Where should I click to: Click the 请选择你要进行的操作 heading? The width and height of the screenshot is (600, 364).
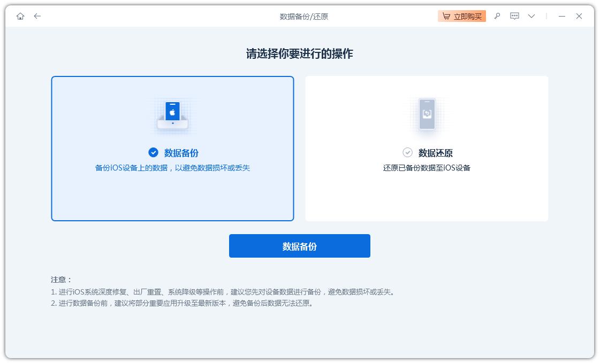coord(299,54)
